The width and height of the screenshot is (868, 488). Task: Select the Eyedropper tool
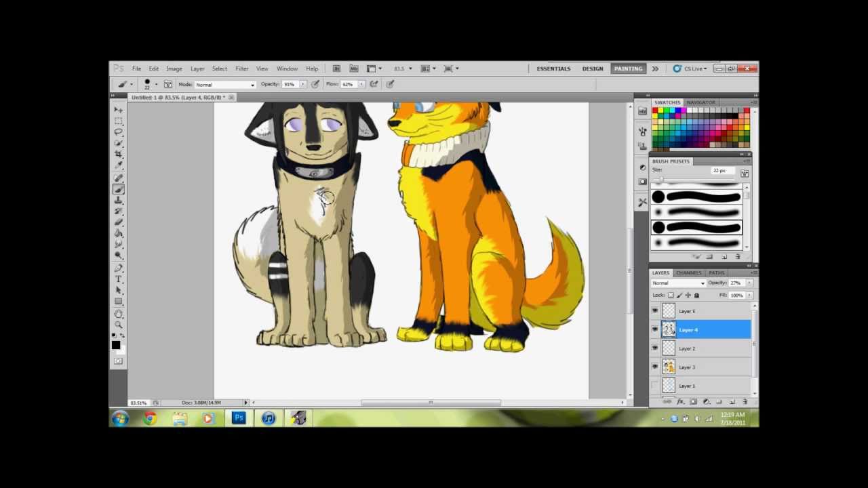click(118, 165)
